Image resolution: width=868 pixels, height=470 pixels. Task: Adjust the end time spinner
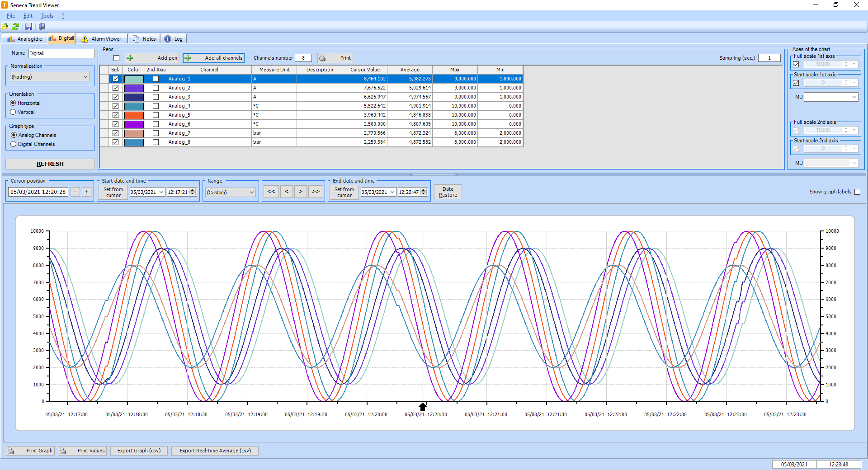424,192
